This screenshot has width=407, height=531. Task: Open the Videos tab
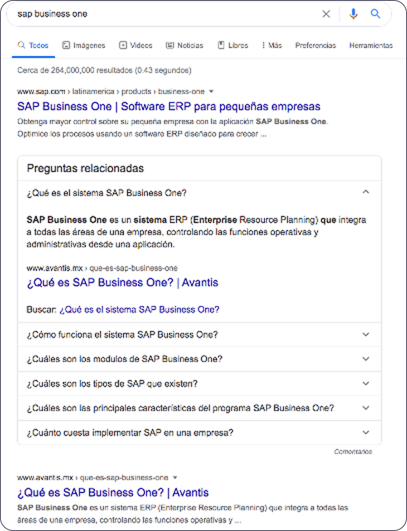(135, 45)
